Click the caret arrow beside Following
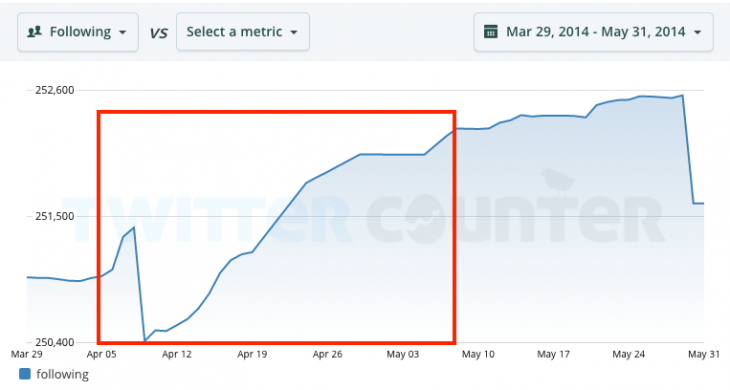 click(122, 33)
